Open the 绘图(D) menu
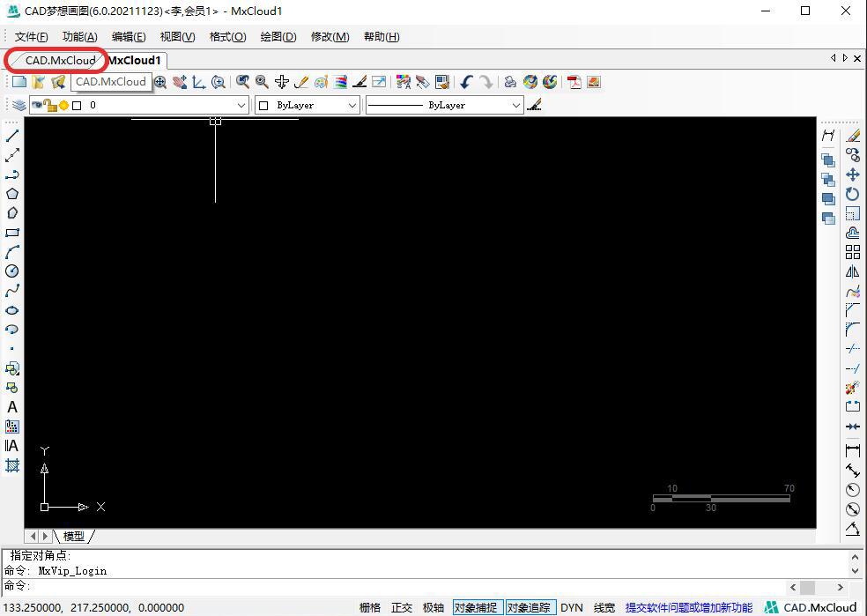 [x=278, y=36]
